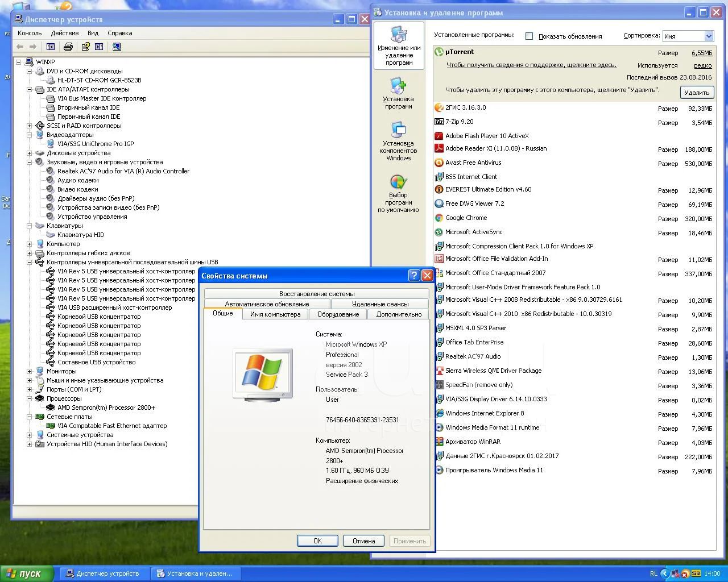Select the Adobe Flash Player 10 ActiveX icon
Viewport: 728px width, 582px height.
click(439, 136)
